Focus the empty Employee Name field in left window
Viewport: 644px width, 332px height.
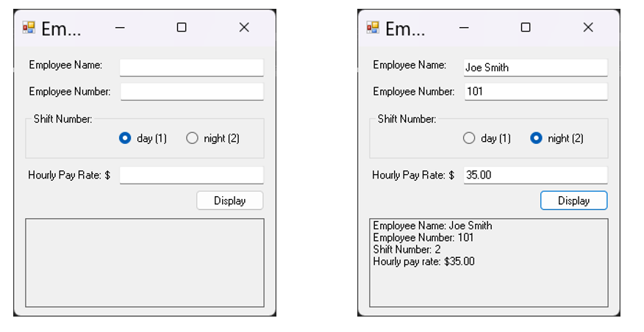tap(191, 68)
